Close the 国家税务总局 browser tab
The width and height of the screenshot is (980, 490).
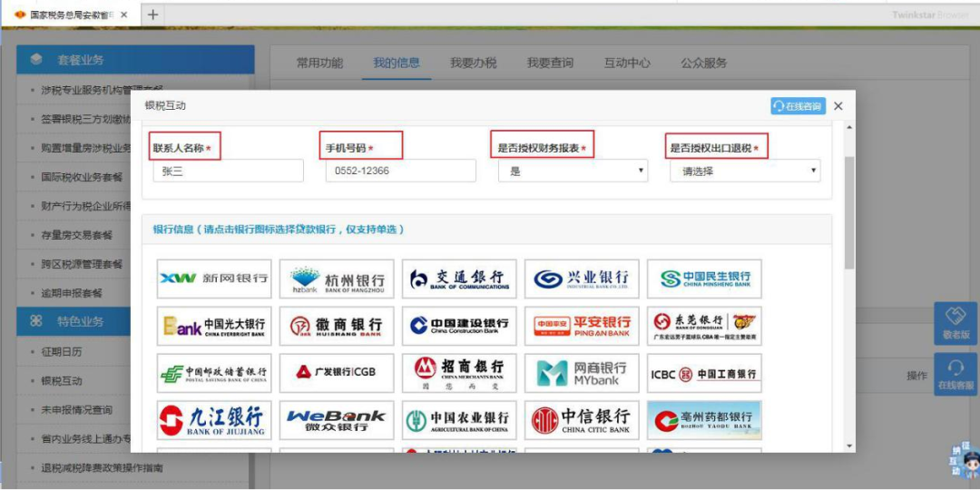point(123,15)
